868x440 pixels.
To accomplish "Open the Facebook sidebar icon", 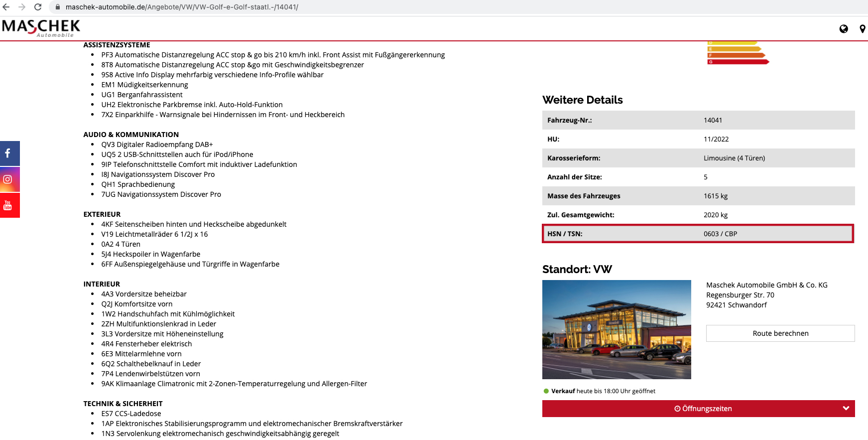I will 9,153.
